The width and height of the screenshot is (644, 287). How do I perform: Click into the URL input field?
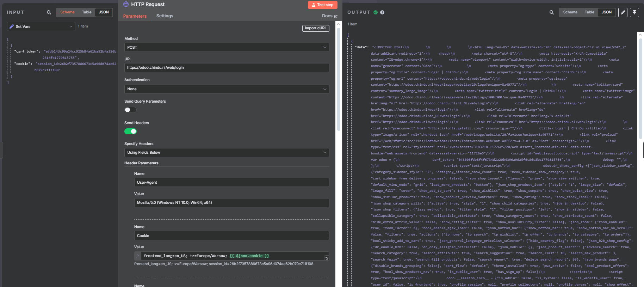click(227, 68)
